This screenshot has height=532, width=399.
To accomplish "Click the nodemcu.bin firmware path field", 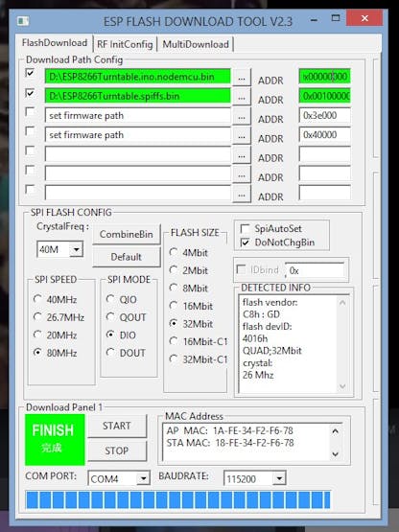I will [137, 77].
